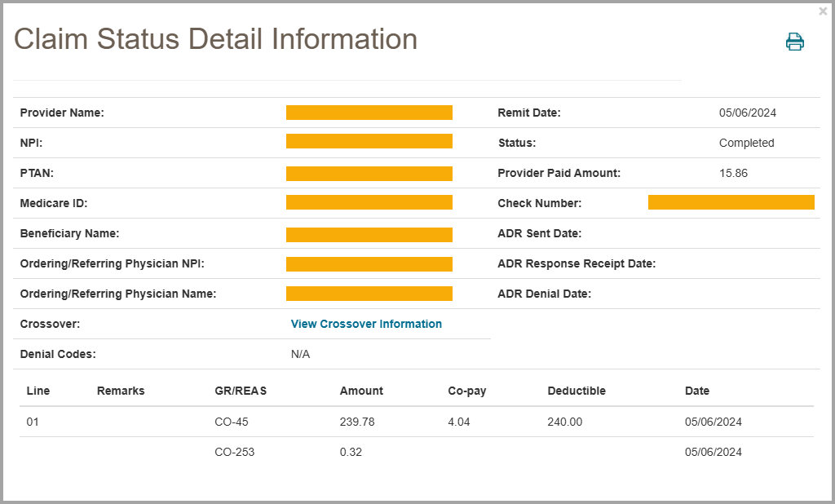Click the Beneficiary Name value
This screenshot has width=835, height=504.
[x=369, y=234]
